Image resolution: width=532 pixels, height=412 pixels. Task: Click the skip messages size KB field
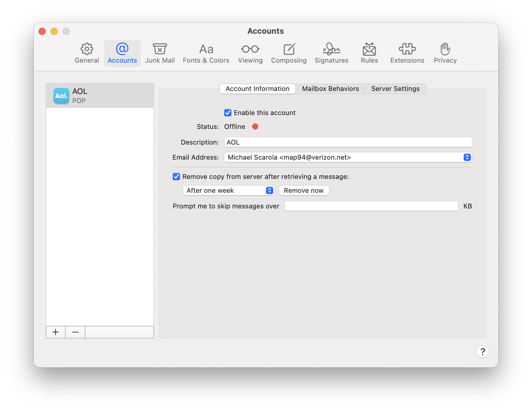tap(371, 206)
